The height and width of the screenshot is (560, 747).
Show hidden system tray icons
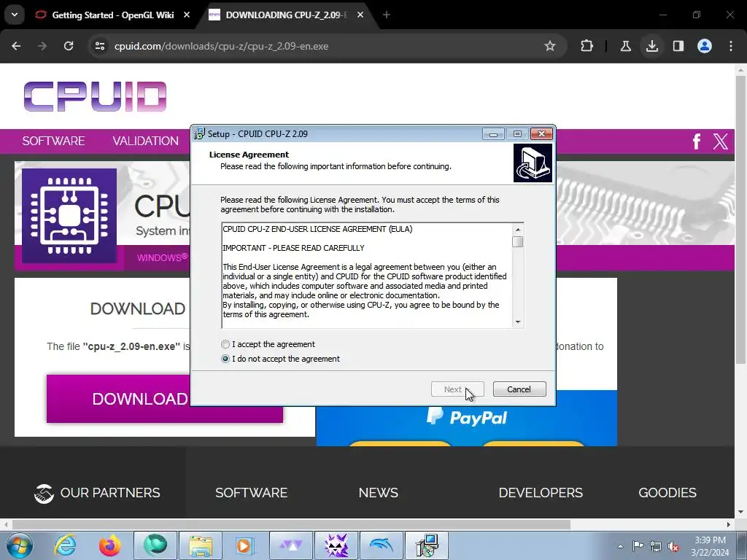pyautogui.click(x=620, y=546)
